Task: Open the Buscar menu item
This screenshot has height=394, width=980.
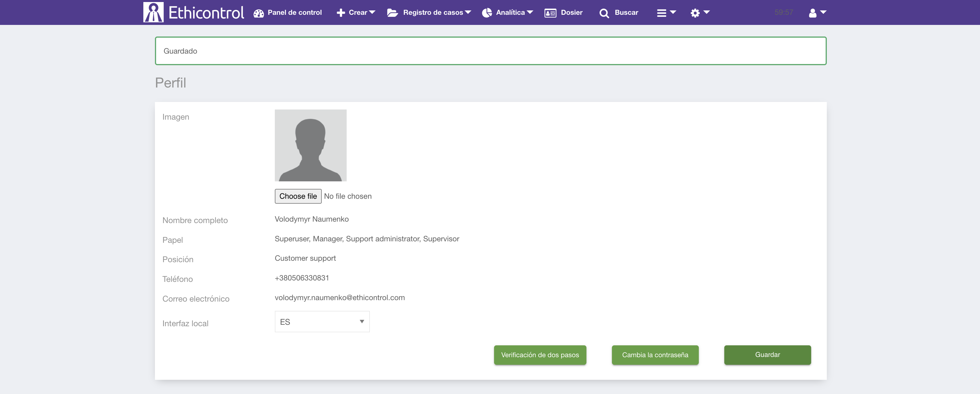Action: tap(626, 12)
